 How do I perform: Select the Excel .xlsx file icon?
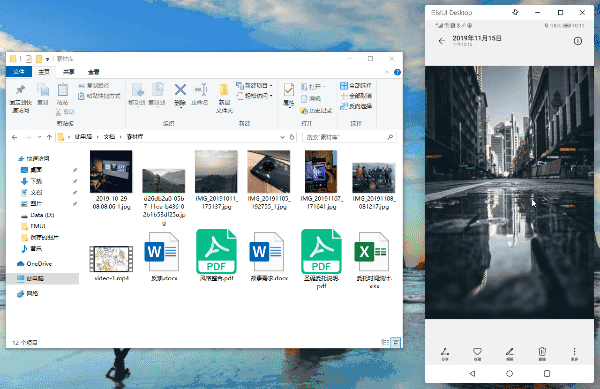pos(372,252)
